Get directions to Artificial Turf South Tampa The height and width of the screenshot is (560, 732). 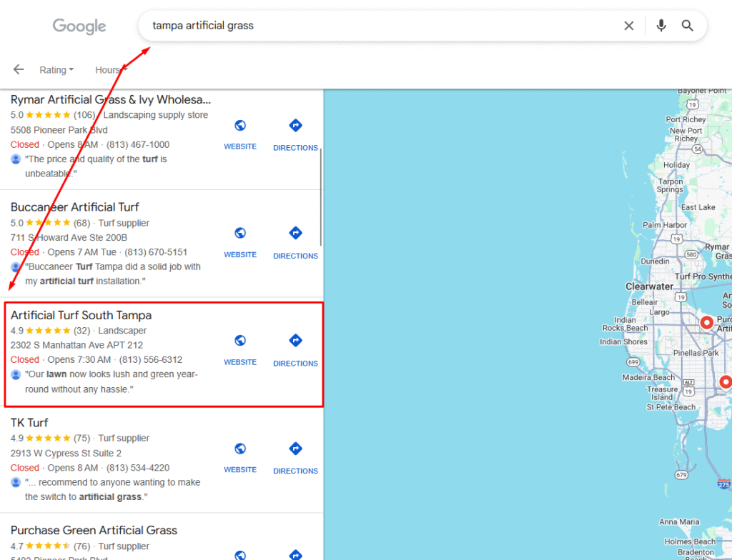coord(295,341)
